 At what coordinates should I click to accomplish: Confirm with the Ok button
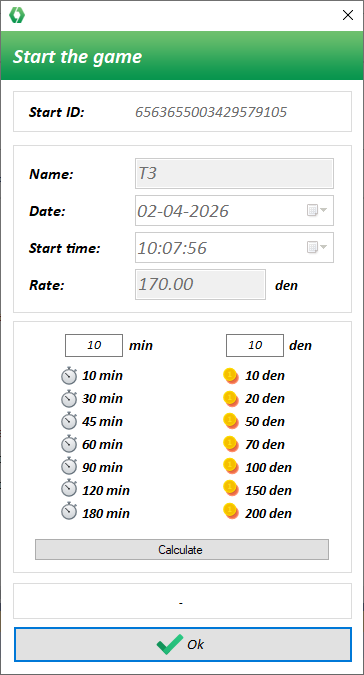(182, 644)
